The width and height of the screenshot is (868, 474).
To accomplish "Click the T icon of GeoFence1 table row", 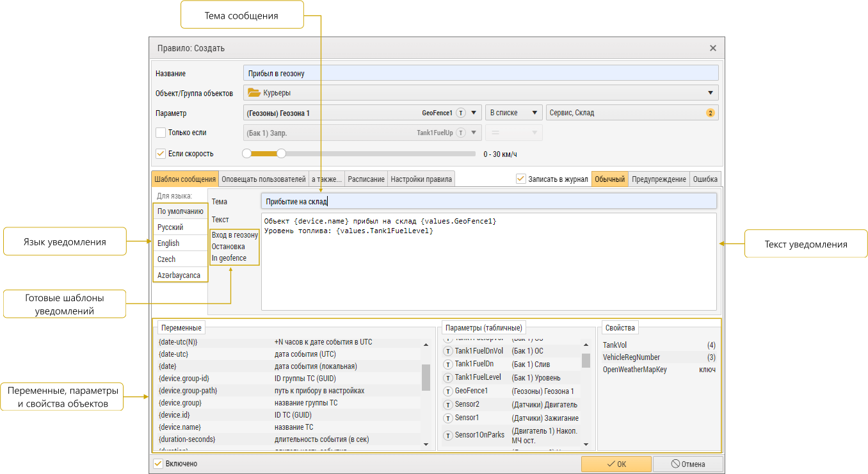I will [448, 391].
